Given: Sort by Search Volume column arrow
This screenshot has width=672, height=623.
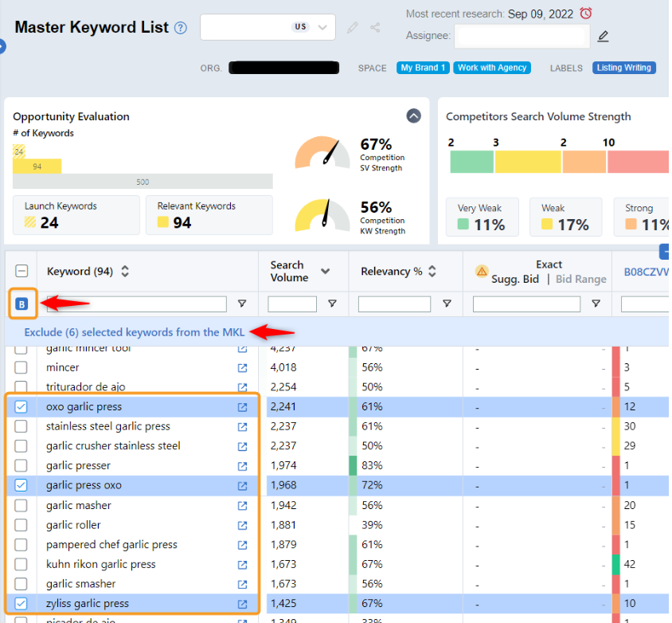Looking at the screenshot, I should coord(325,272).
